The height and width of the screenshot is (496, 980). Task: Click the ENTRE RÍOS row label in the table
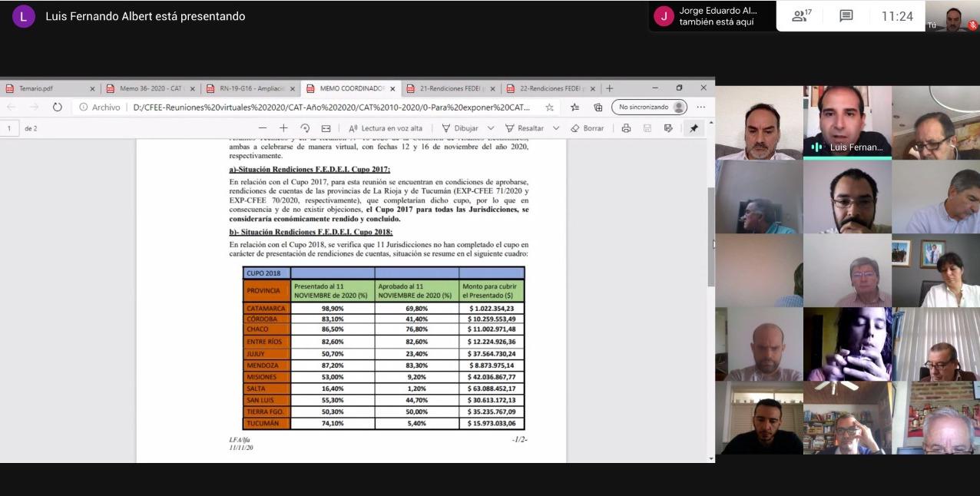(267, 341)
